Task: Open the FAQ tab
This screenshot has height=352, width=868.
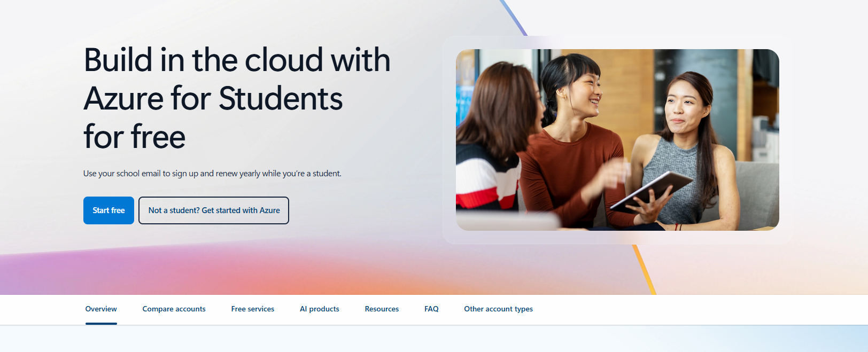Action: pyautogui.click(x=431, y=309)
